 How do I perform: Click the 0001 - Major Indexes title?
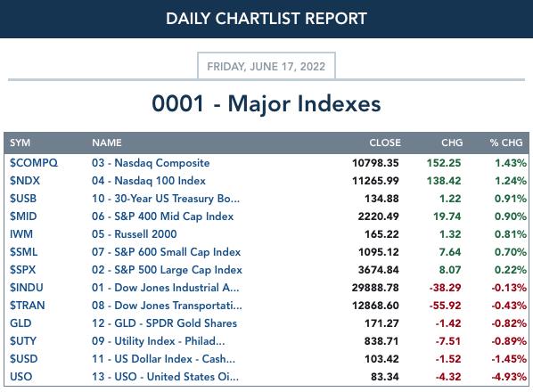click(266, 103)
